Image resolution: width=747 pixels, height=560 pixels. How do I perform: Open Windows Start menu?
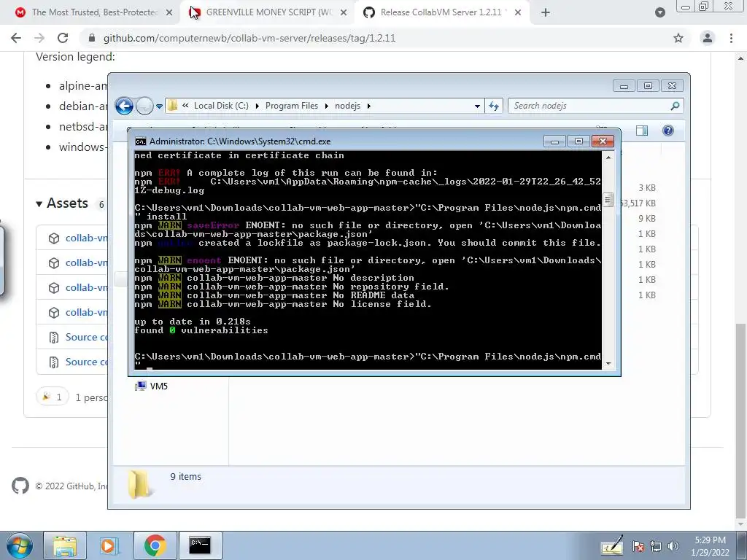(x=20, y=545)
